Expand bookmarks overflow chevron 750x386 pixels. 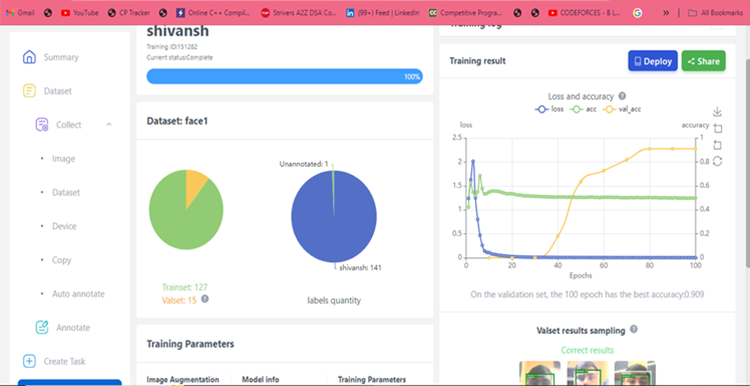click(666, 13)
